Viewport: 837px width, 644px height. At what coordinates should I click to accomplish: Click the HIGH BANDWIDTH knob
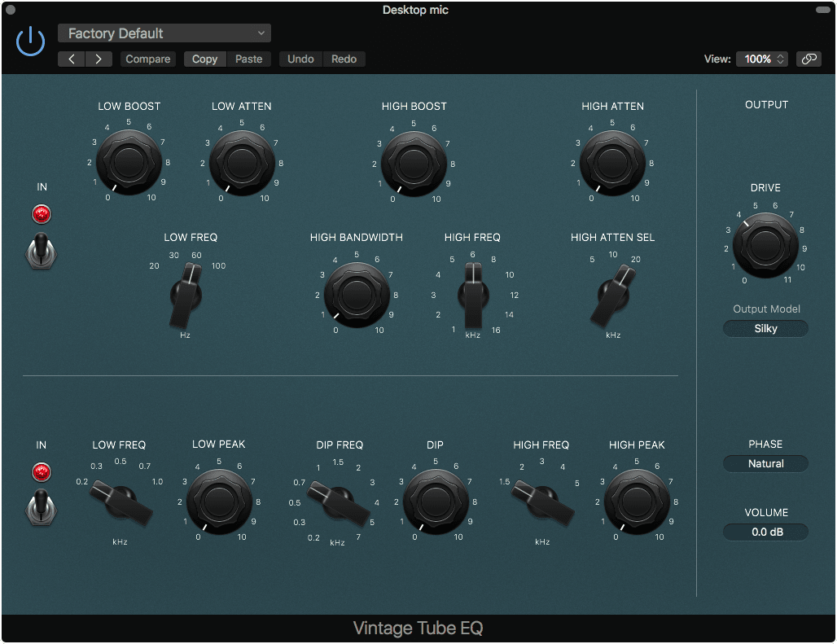click(x=356, y=293)
